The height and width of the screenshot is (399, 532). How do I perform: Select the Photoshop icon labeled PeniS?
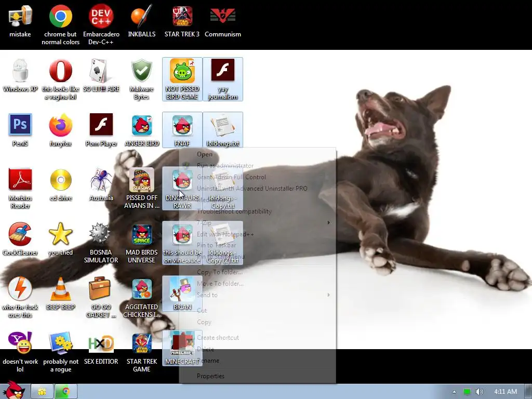tap(20, 130)
